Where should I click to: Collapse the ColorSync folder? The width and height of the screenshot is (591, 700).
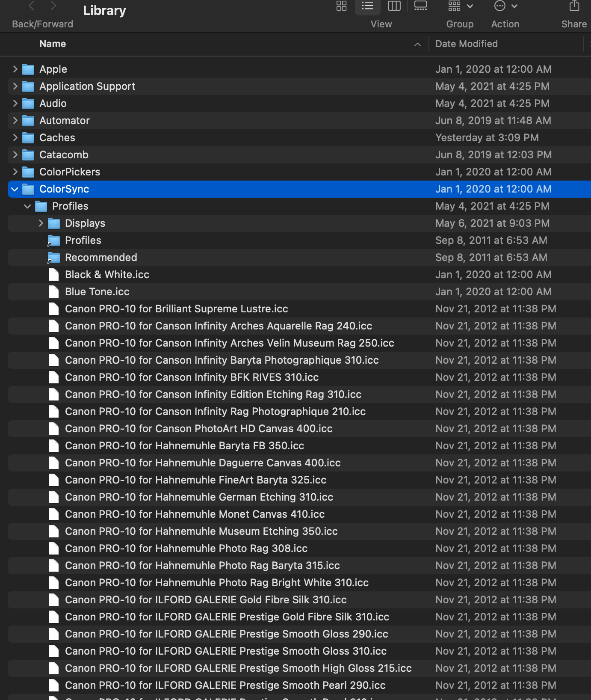[x=15, y=189]
